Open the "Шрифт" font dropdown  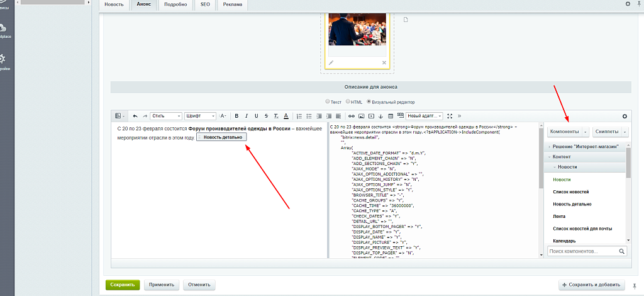click(200, 116)
